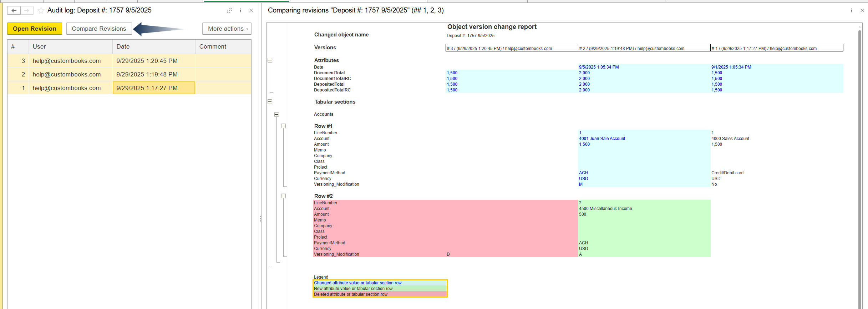Collapse Row #2 details

pyautogui.click(x=283, y=196)
